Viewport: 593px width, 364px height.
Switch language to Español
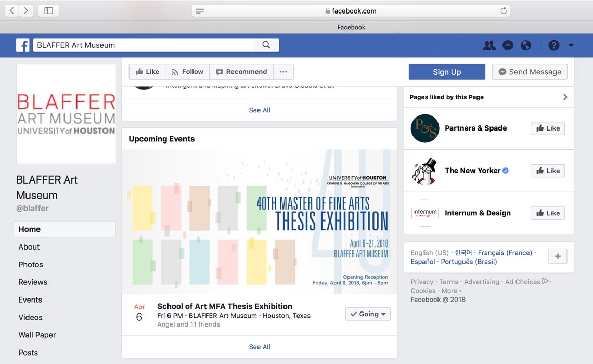pyautogui.click(x=423, y=262)
